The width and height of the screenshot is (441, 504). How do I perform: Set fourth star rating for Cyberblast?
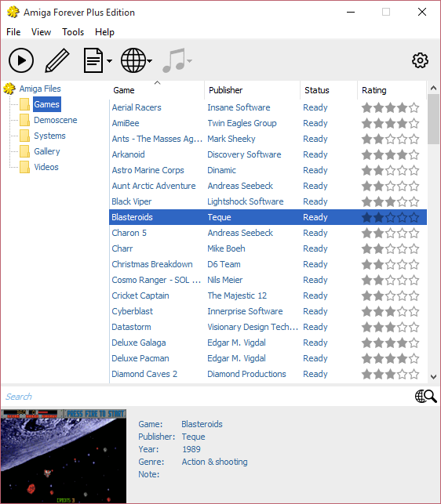coord(402,311)
